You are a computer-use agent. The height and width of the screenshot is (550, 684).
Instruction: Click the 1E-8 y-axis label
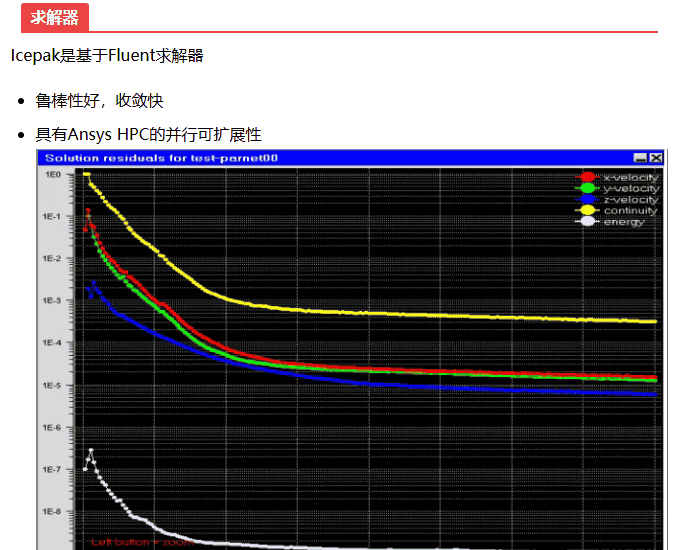point(51,511)
